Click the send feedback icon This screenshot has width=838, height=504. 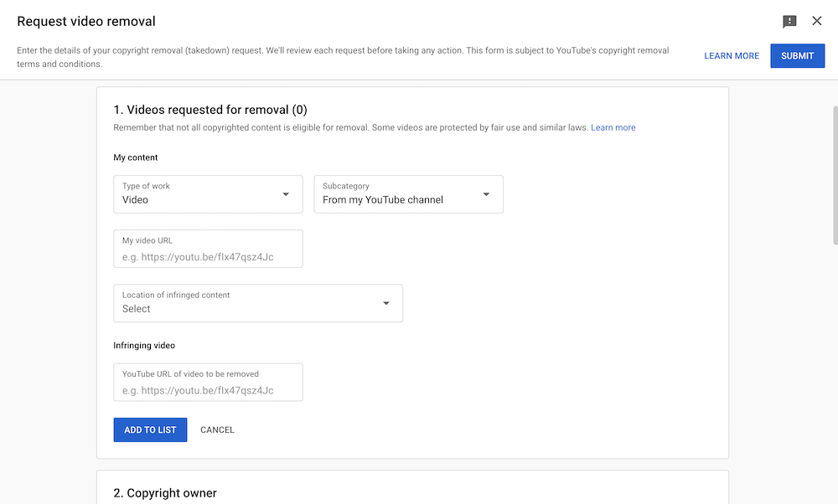pos(789,22)
